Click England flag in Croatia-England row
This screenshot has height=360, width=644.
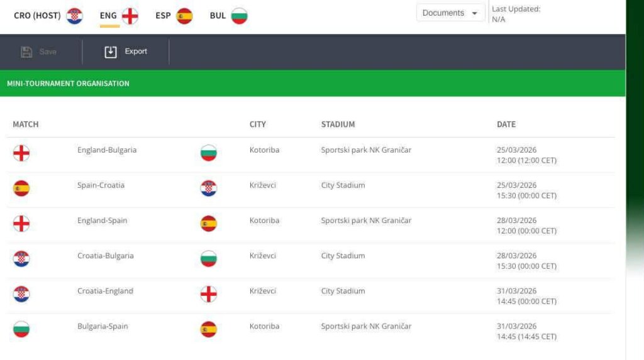(209, 293)
